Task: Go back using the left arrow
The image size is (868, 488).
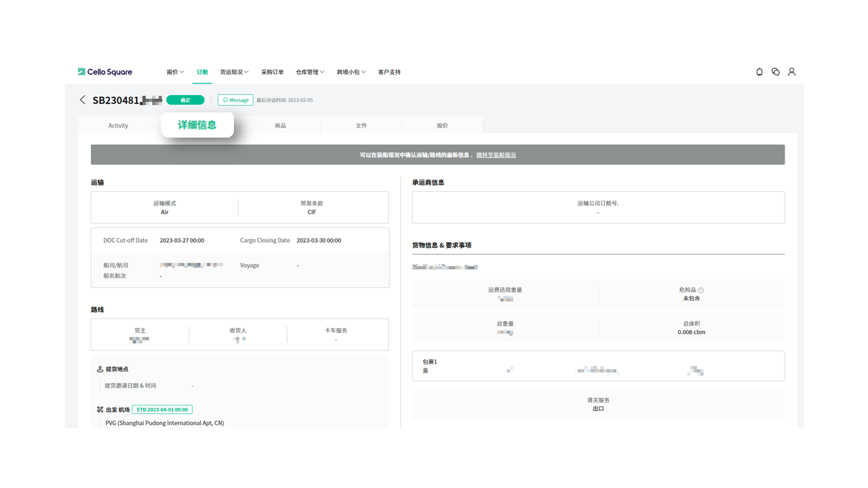Action: [x=83, y=100]
